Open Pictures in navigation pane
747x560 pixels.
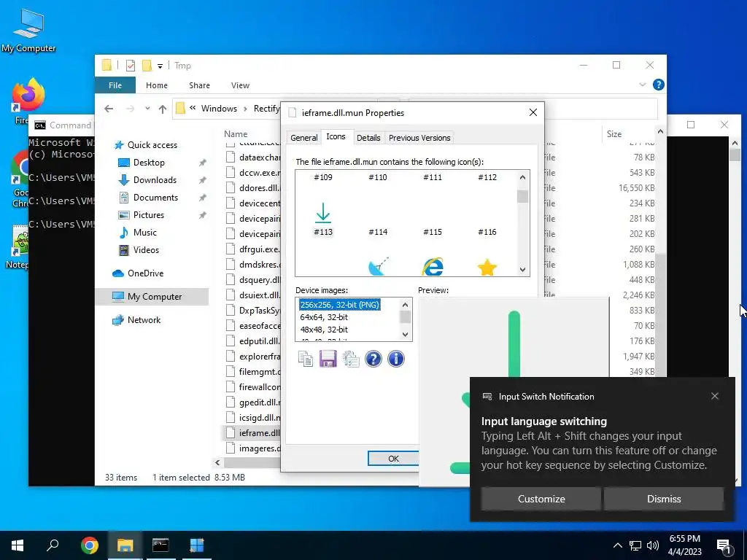pos(149,215)
